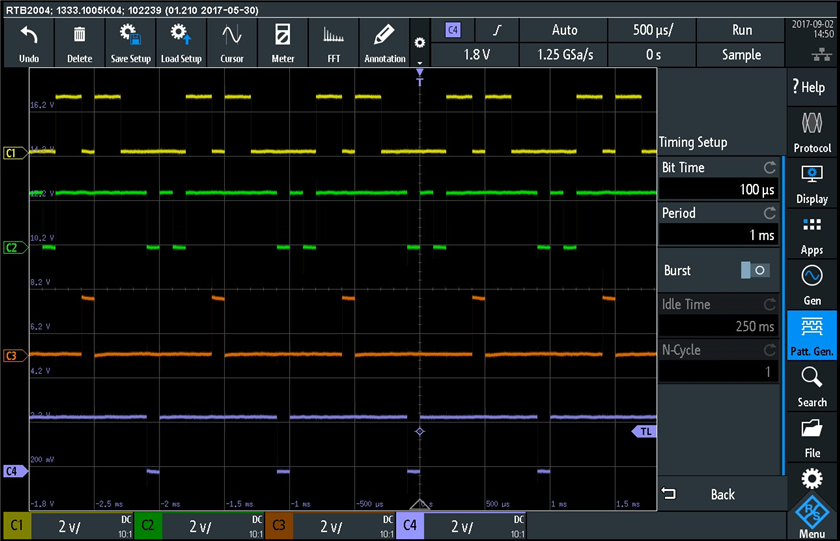Toggle channel C1 in the bottom bar
The width and height of the screenshot is (840, 541).
[17, 526]
